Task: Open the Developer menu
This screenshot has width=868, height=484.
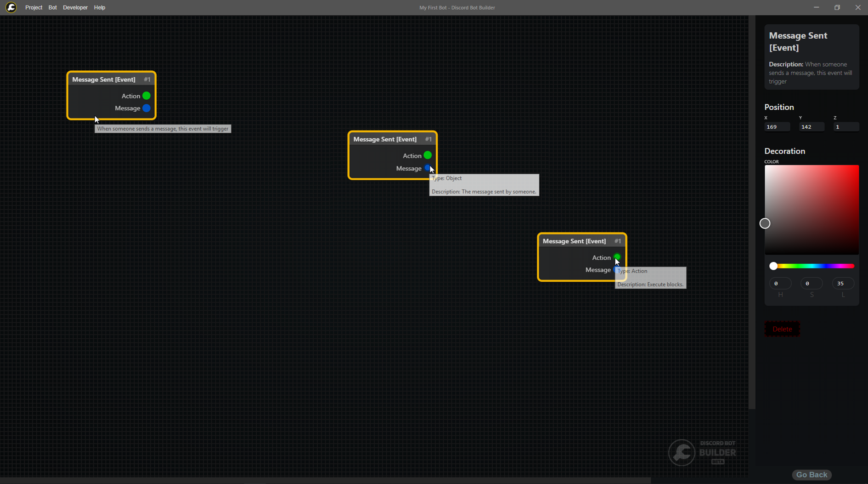Action: [x=75, y=7]
